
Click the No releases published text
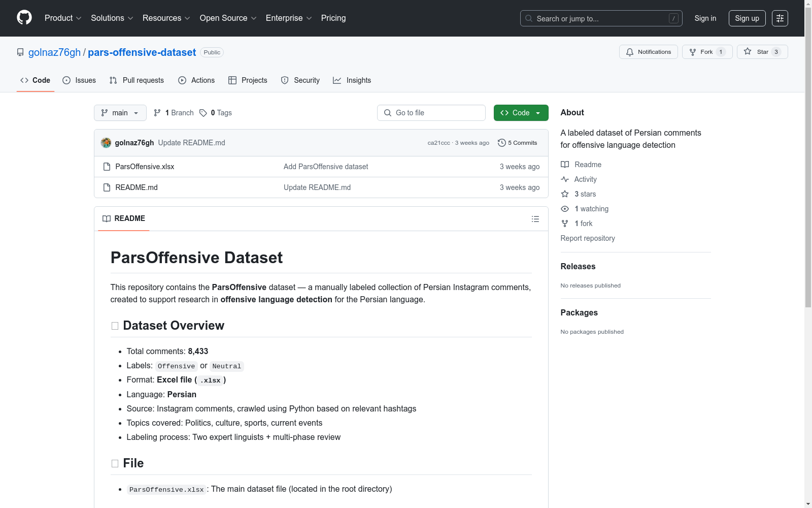(591, 285)
